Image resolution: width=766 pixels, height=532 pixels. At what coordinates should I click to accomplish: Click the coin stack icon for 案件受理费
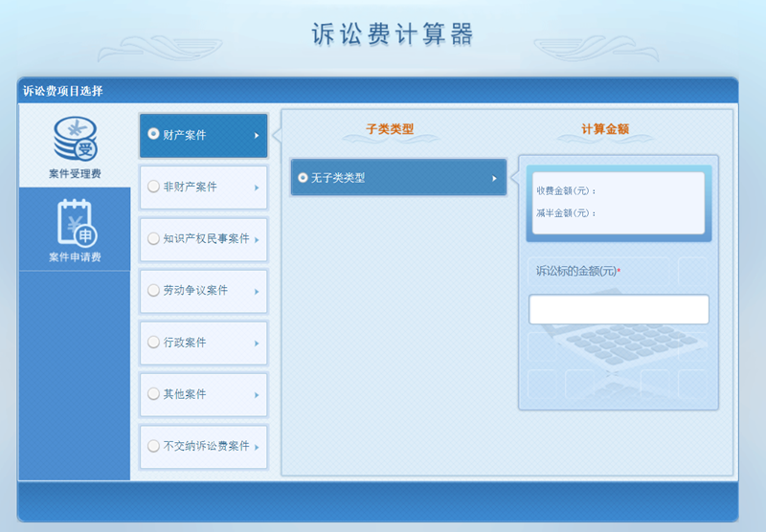75,140
